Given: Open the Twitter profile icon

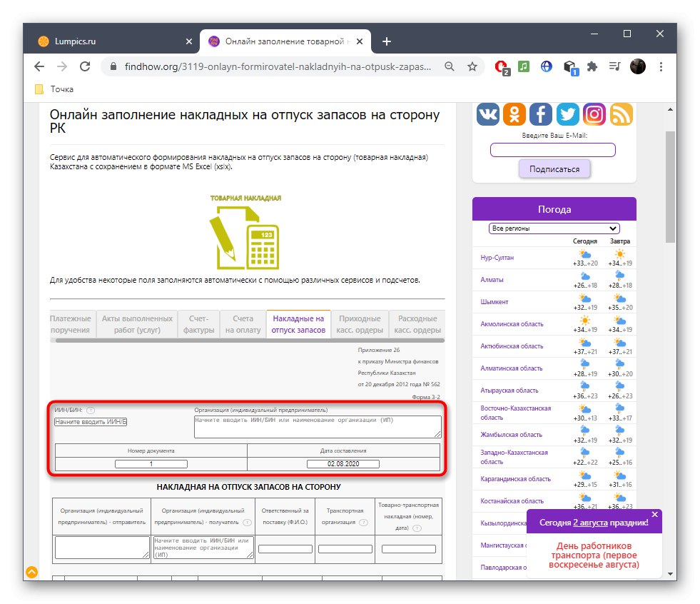Looking at the screenshot, I should click(x=567, y=114).
